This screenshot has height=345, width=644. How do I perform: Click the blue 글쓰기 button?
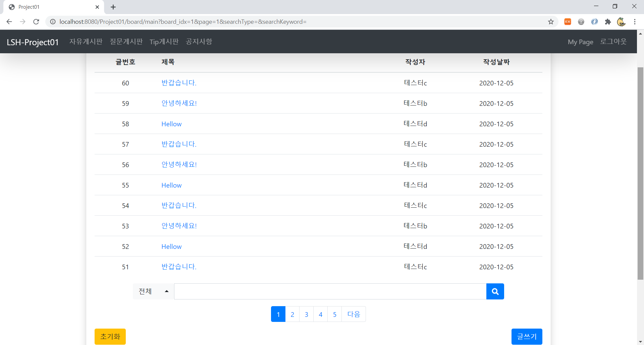click(x=527, y=337)
